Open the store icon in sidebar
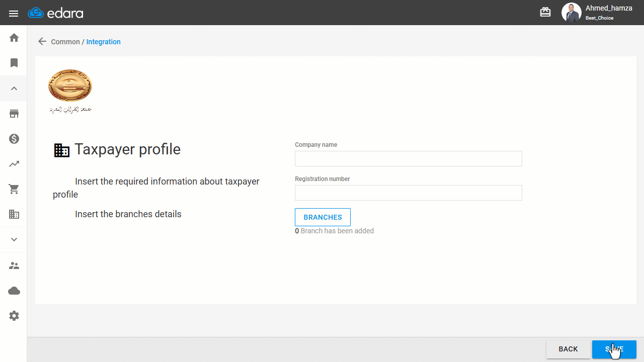Screen dimensions: 644x362 pyautogui.click(x=14, y=114)
